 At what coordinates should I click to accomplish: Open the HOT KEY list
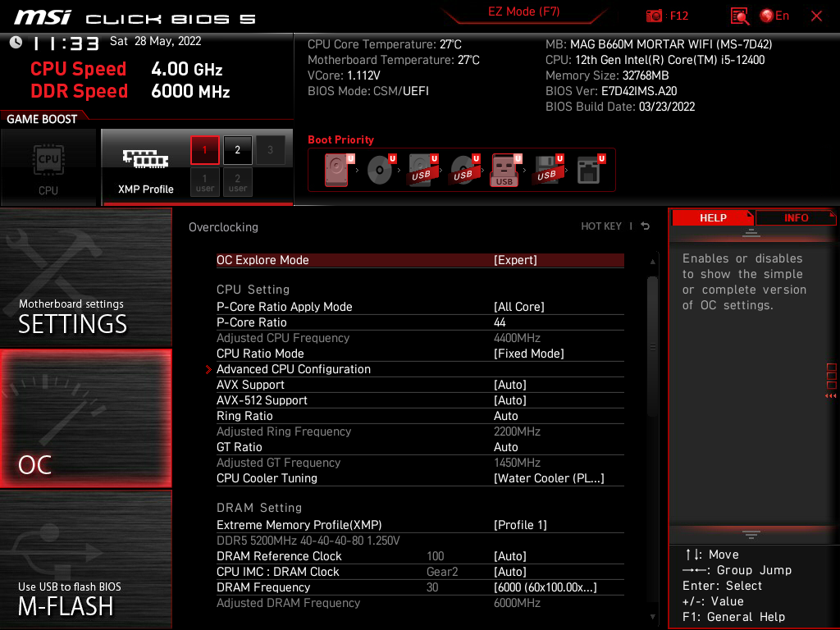pyautogui.click(x=601, y=226)
